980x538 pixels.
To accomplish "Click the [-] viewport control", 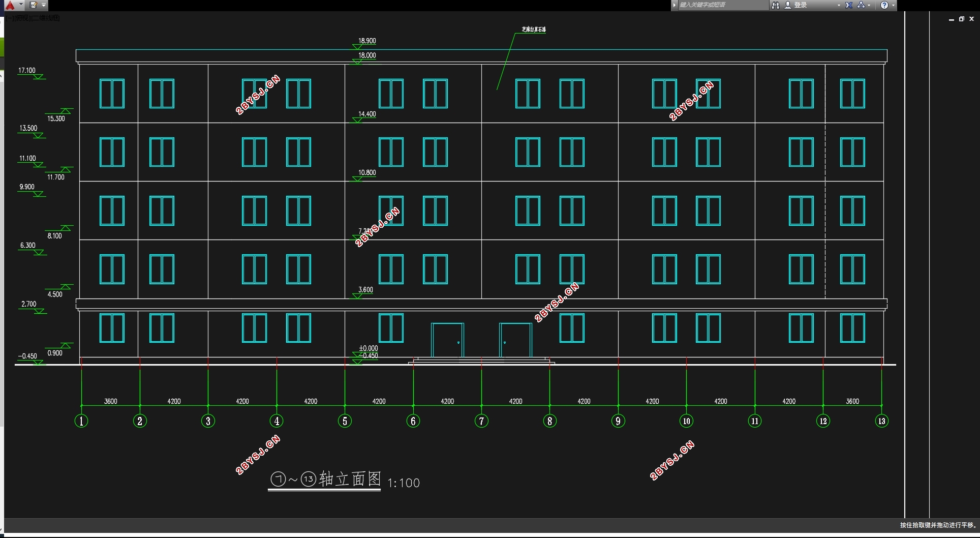I will coord(10,18).
